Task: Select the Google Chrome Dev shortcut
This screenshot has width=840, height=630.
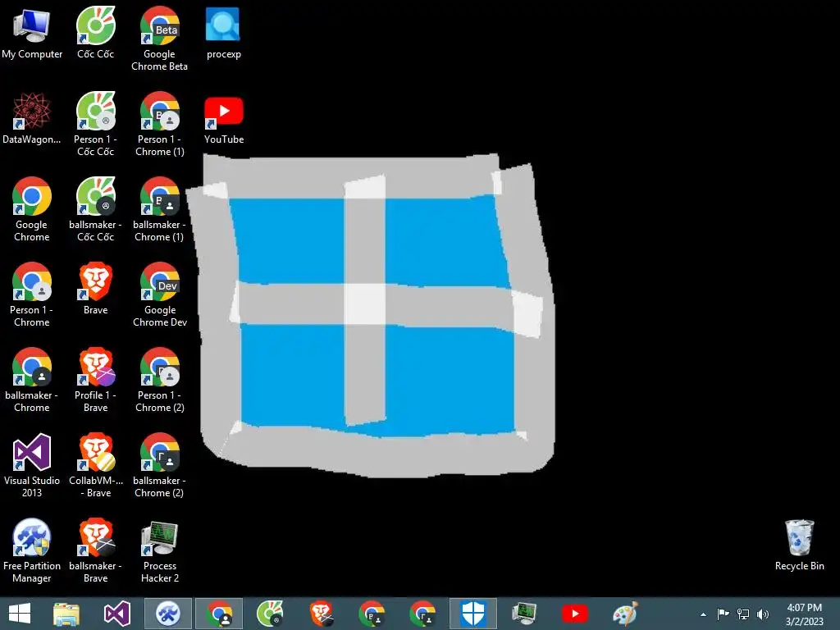Action: point(159,294)
